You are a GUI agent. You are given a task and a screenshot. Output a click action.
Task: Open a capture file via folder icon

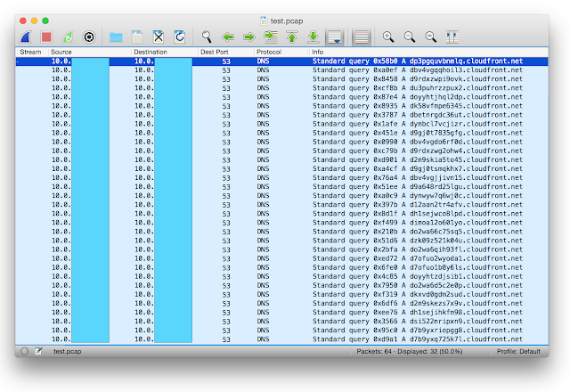(116, 37)
